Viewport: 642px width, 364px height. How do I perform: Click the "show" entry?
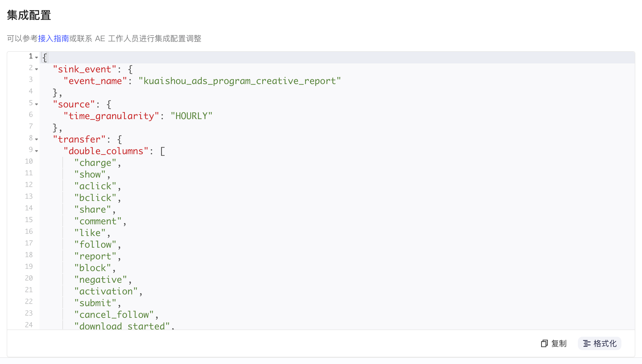[90, 174]
